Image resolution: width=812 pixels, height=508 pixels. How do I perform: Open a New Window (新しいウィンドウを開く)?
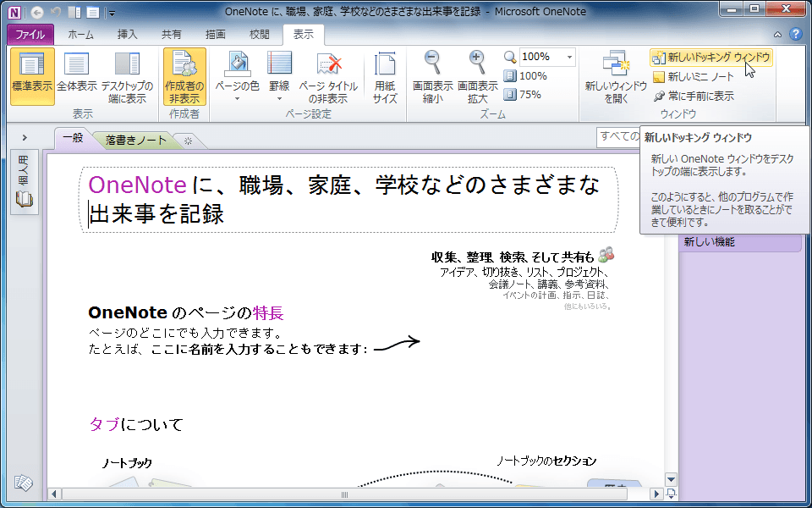tap(615, 77)
